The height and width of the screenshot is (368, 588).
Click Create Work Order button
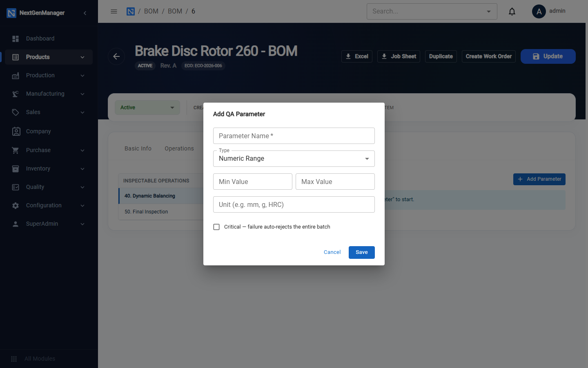(489, 56)
